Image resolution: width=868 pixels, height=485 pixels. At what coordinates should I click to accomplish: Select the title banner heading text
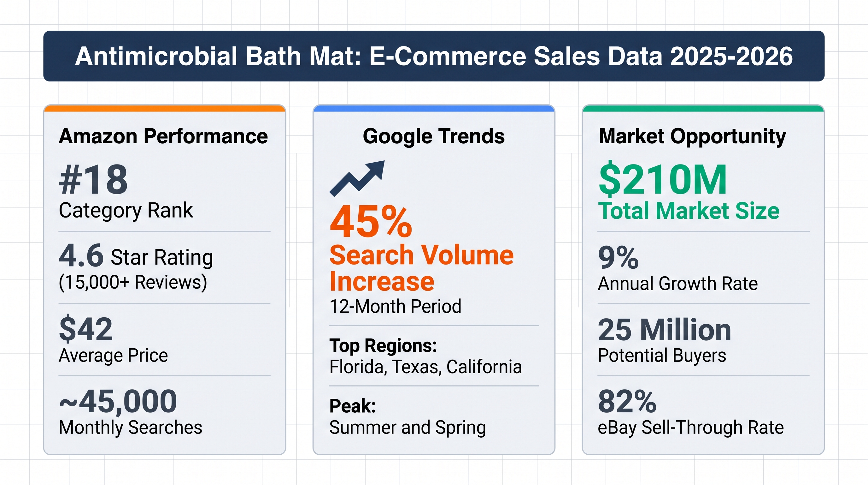tap(434, 56)
